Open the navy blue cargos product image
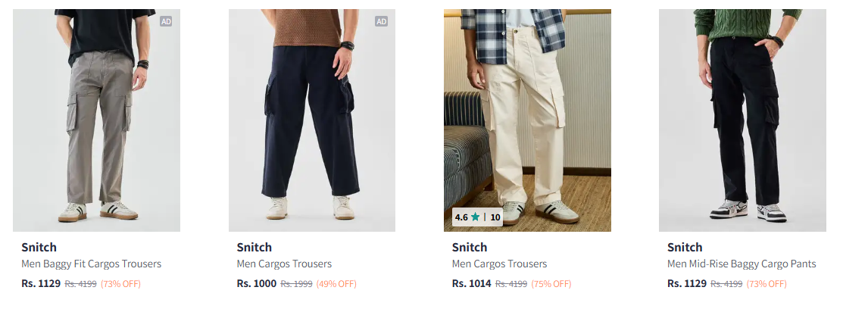 [x=311, y=120]
